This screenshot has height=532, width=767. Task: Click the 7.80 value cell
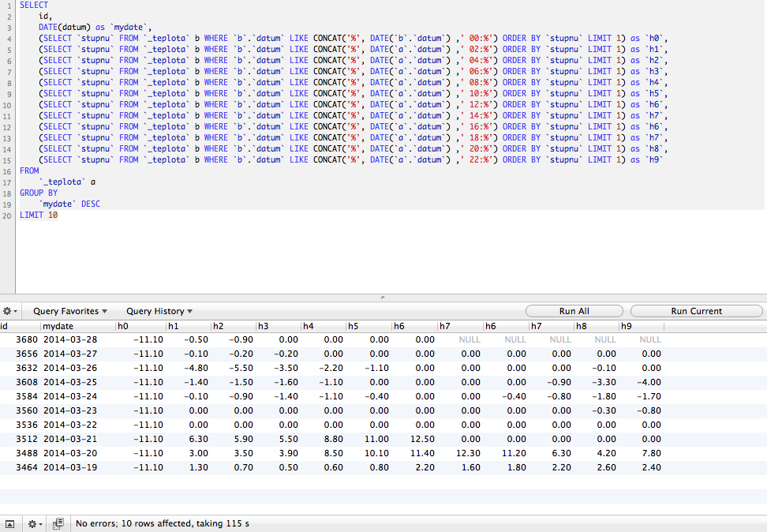652,453
